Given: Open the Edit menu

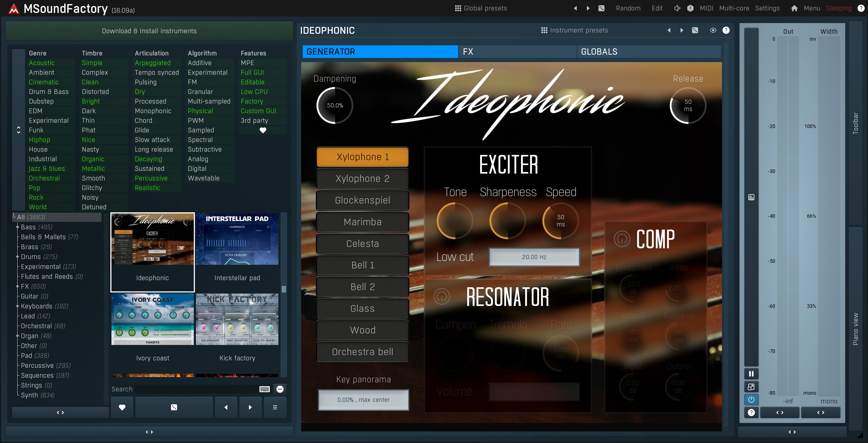Looking at the screenshot, I should point(657,8).
